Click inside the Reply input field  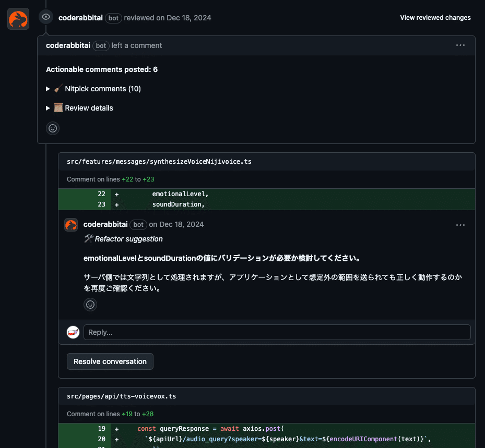point(277,332)
